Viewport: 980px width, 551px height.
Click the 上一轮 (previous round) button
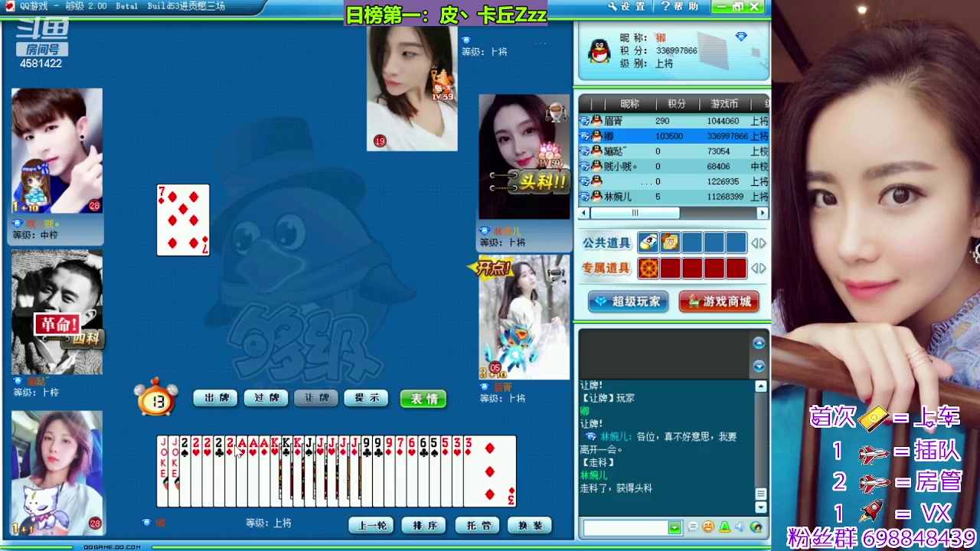pos(372,526)
